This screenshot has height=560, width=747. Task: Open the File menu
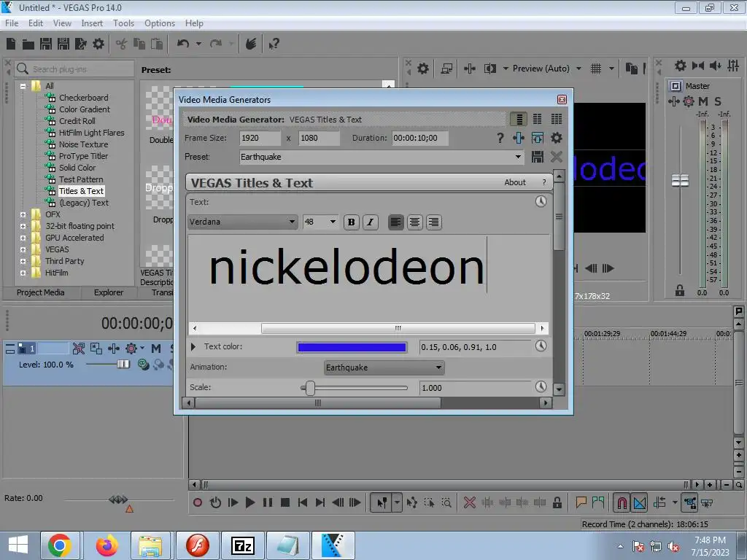pos(12,23)
